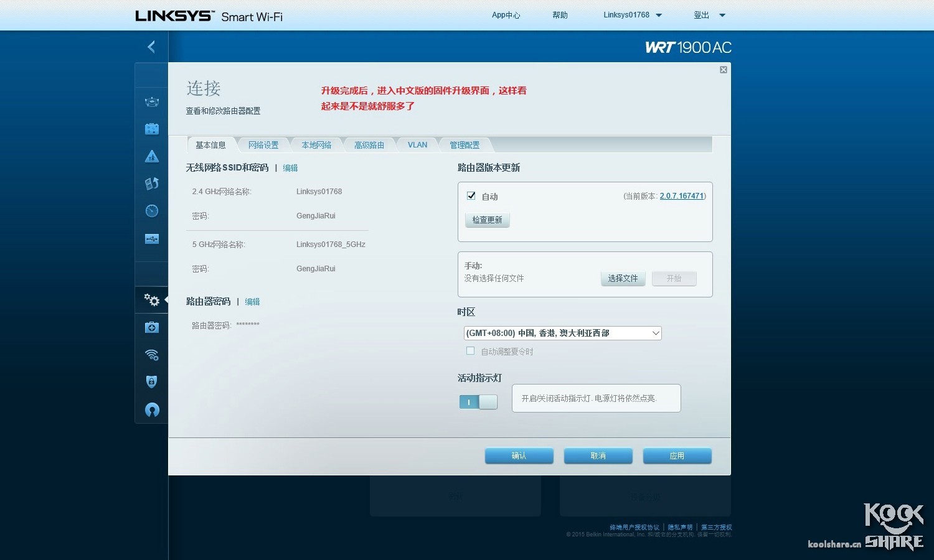Viewport: 934px width, 560px height.
Task: Switch to the VLAN tab
Action: 417,144
